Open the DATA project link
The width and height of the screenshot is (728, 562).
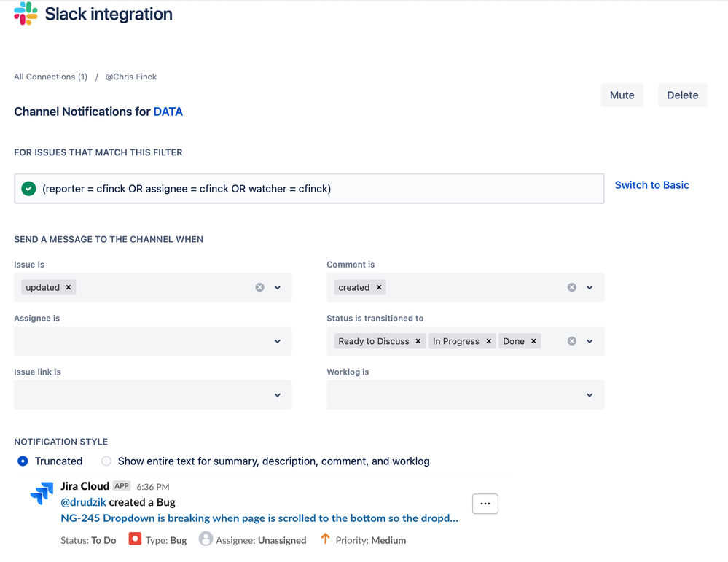tap(168, 112)
